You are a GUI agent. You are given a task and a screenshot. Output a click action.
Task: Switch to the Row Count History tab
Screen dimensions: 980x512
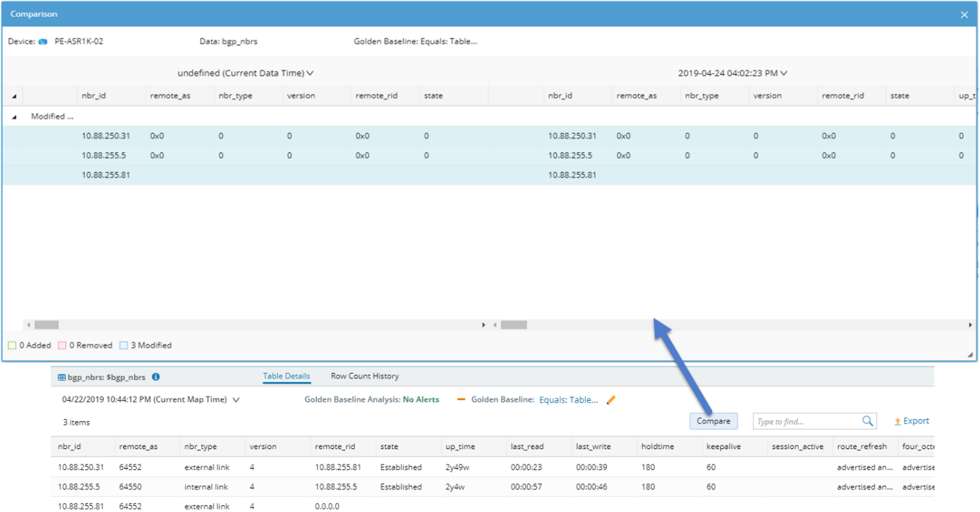(x=363, y=376)
